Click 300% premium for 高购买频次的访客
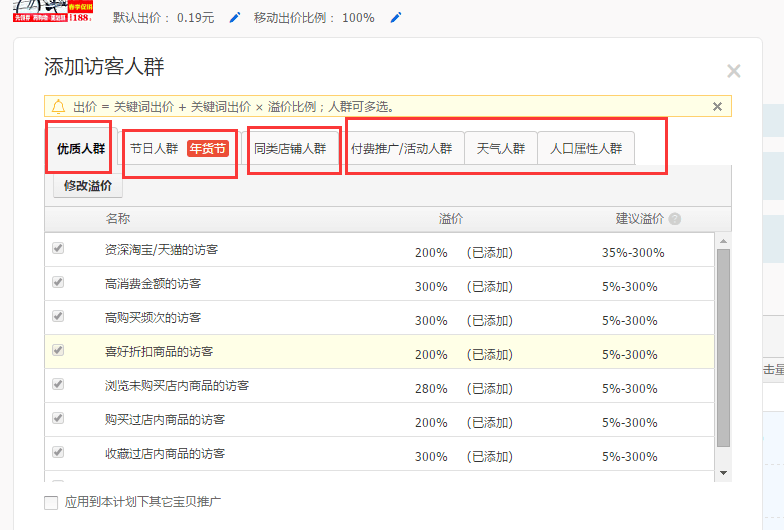Screen dimensions: 784x530 click(431, 320)
